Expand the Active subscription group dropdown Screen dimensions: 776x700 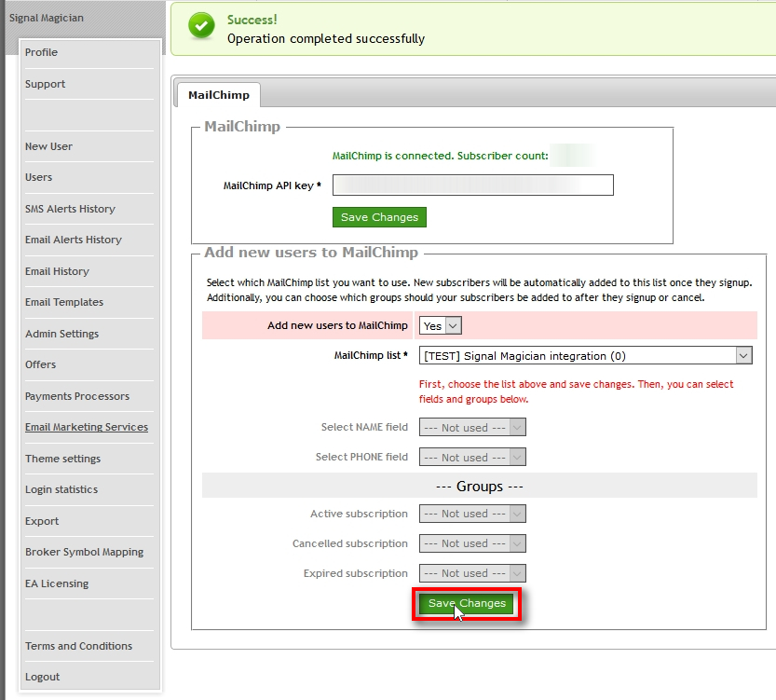click(472, 514)
